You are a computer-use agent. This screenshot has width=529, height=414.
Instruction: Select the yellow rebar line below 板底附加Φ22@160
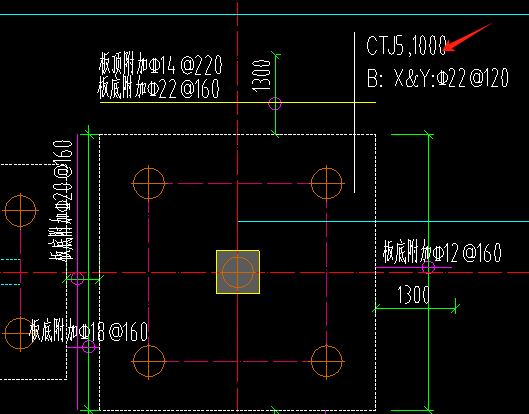coord(238,102)
